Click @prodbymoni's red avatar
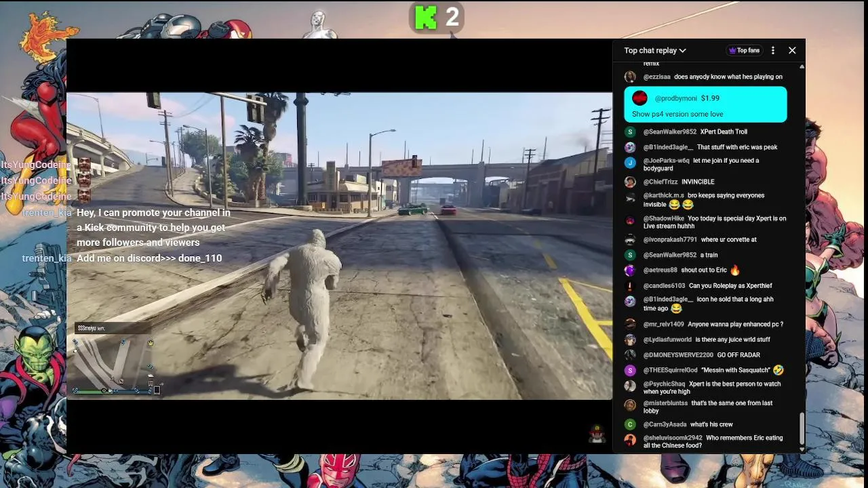The image size is (868, 488). (x=639, y=98)
